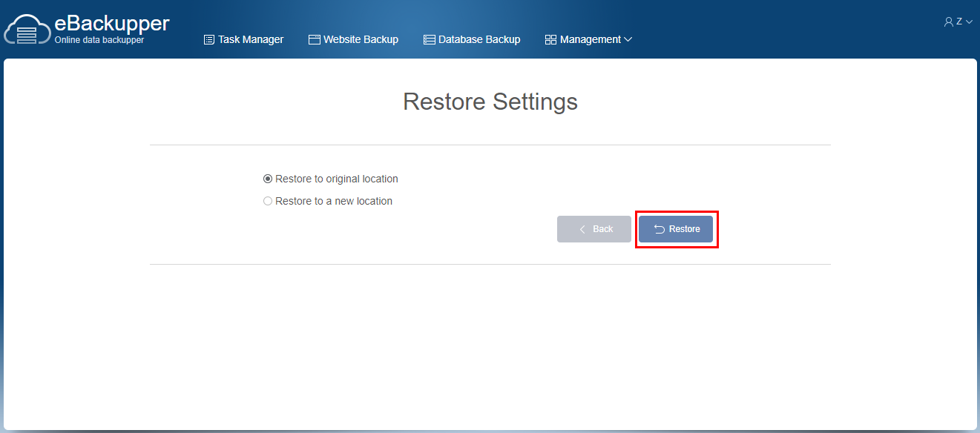Expand the Management menu chevron
980x433 pixels.
[x=628, y=39]
